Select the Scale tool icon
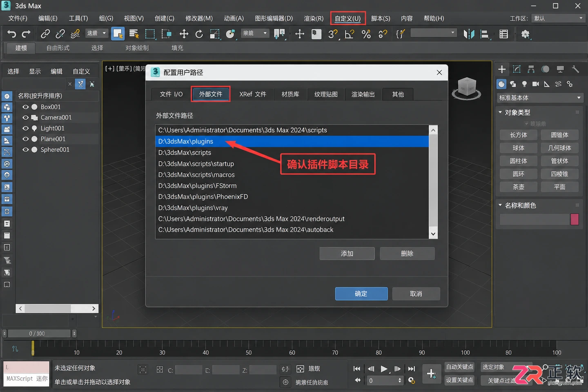The width and height of the screenshot is (588, 392). click(x=215, y=34)
